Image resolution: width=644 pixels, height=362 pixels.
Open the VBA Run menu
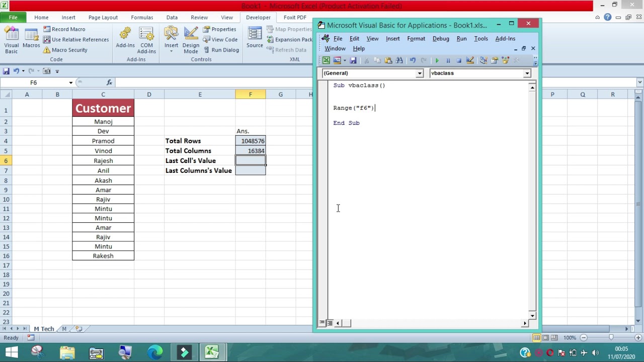tap(461, 39)
